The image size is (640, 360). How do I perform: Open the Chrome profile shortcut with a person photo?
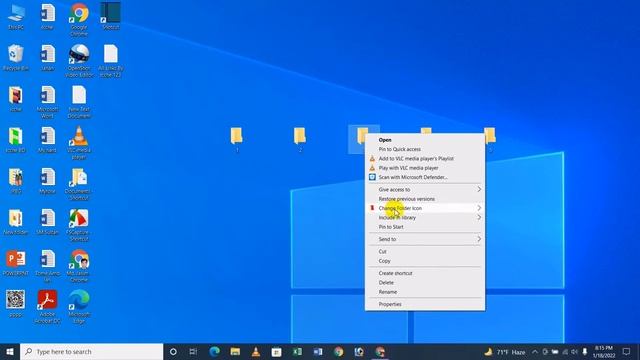click(79, 265)
